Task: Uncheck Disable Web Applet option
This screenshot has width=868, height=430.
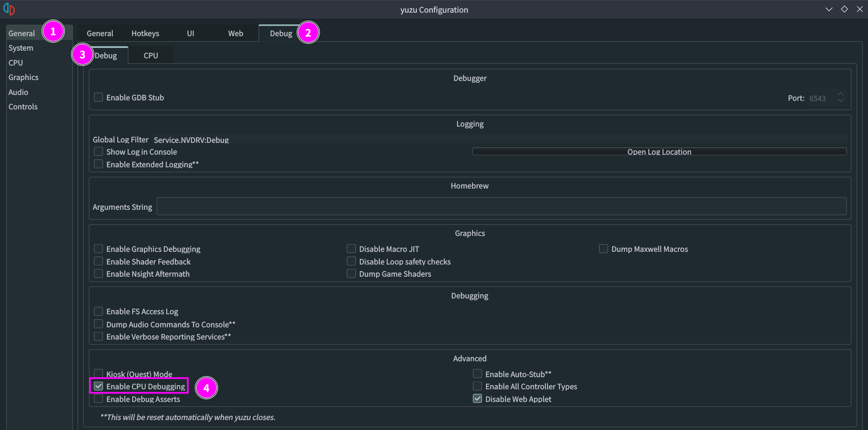Action: (x=477, y=399)
